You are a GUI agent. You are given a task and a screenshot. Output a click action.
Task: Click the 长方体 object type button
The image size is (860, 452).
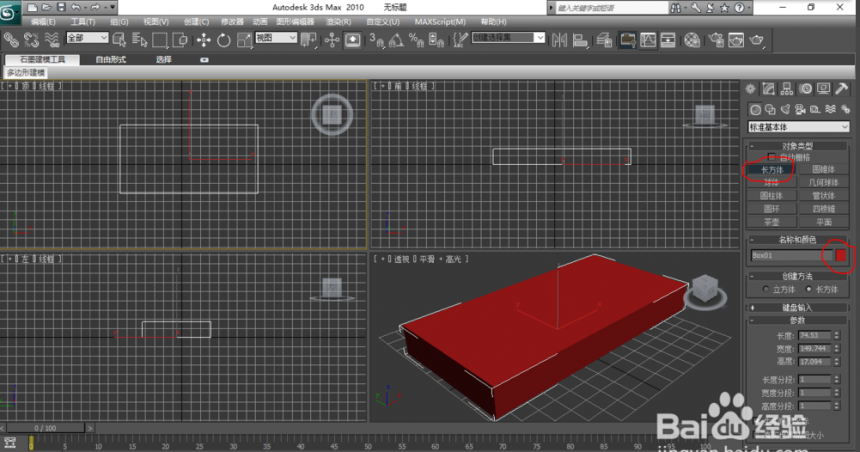(x=772, y=170)
